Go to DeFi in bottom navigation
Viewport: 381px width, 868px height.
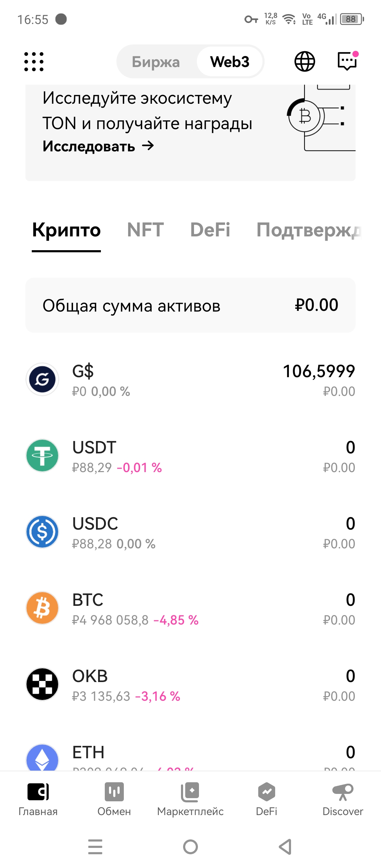pos(267,799)
